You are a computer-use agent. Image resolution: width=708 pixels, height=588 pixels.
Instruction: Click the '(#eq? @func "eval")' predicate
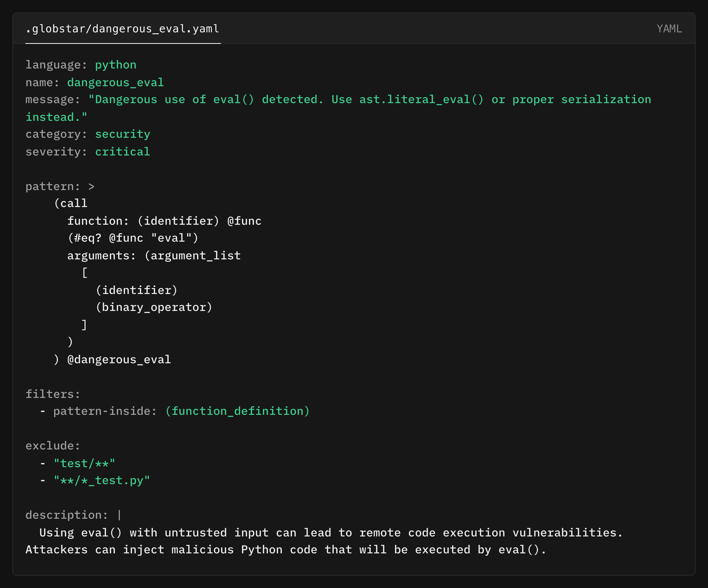point(133,238)
